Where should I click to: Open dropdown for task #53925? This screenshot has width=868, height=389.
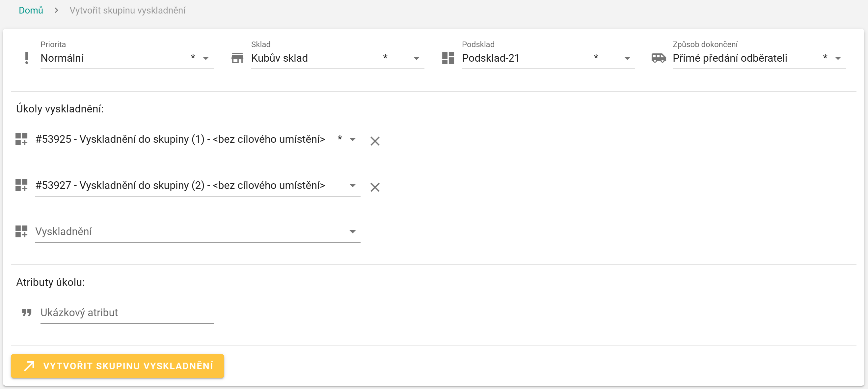pos(352,139)
